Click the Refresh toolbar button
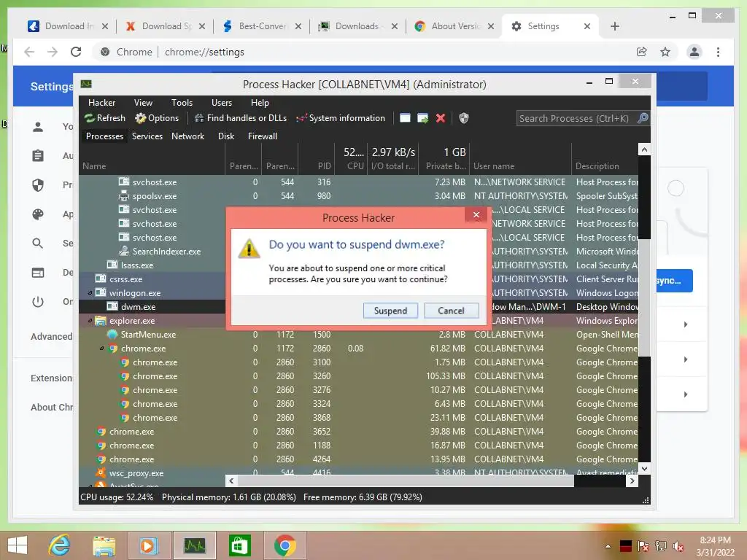 click(105, 118)
